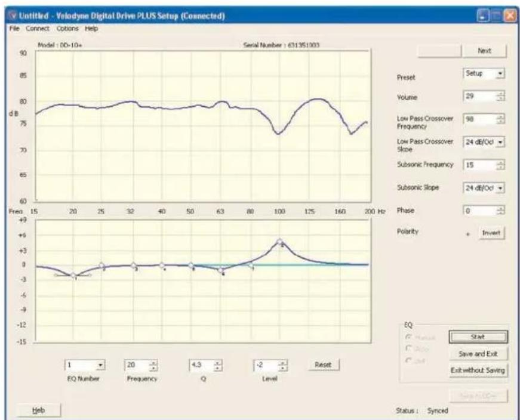Select the boosted EQ point at 100 Hz
This screenshot has width=520, height=420.
pos(279,242)
